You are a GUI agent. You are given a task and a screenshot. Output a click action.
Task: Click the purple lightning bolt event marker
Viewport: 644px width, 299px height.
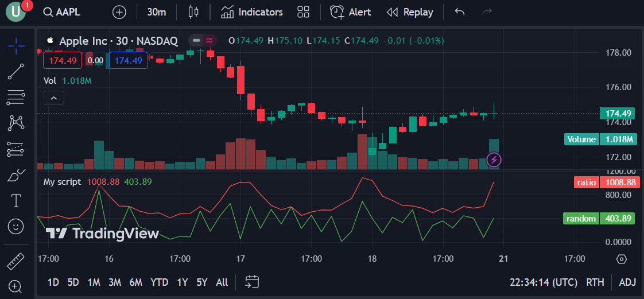click(x=494, y=160)
